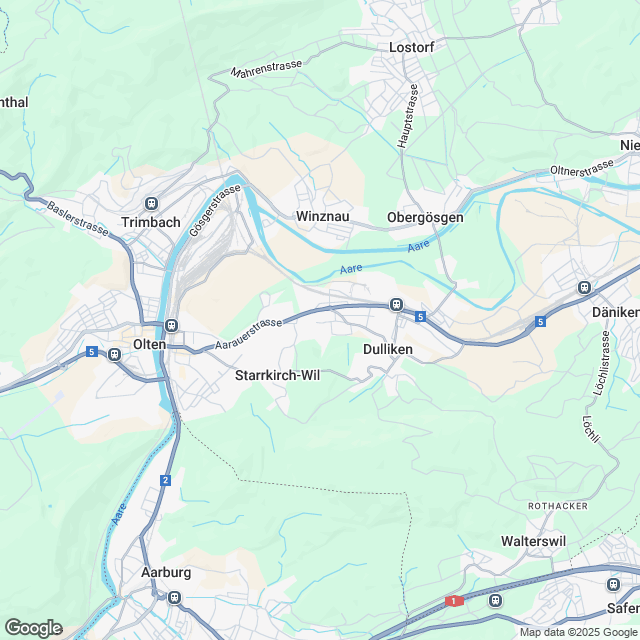This screenshot has width=640, height=640.
Task: Click the Aarauerstrasse road label
Action: 249,334
